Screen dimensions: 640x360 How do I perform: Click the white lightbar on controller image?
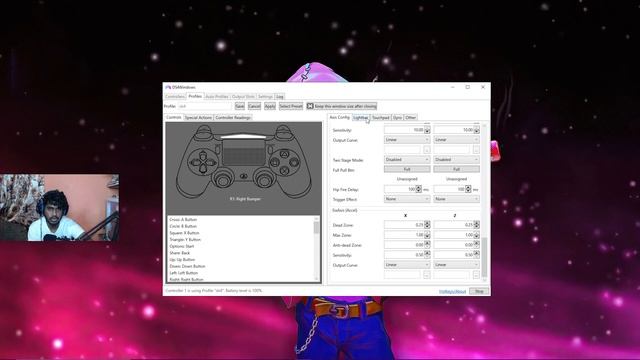(x=244, y=136)
